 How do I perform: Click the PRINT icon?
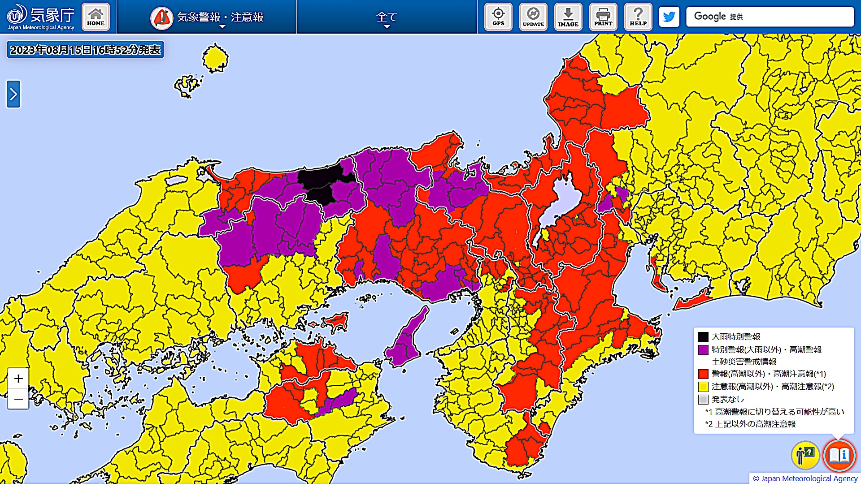click(x=603, y=17)
